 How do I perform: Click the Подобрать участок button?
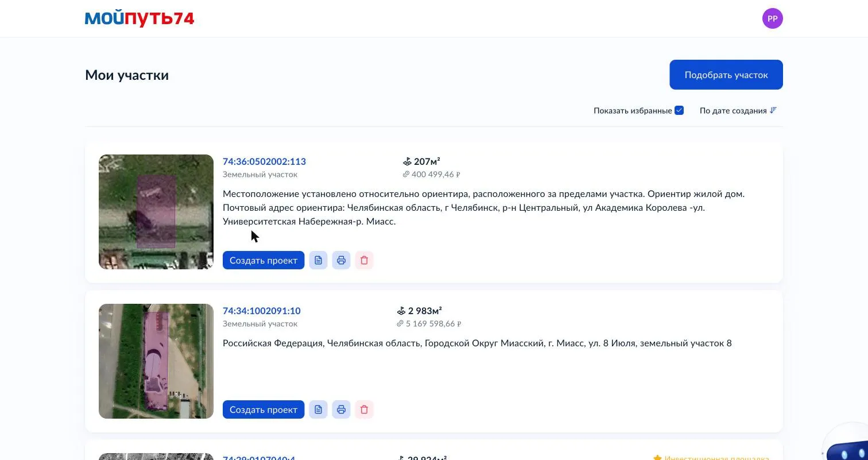(726, 75)
